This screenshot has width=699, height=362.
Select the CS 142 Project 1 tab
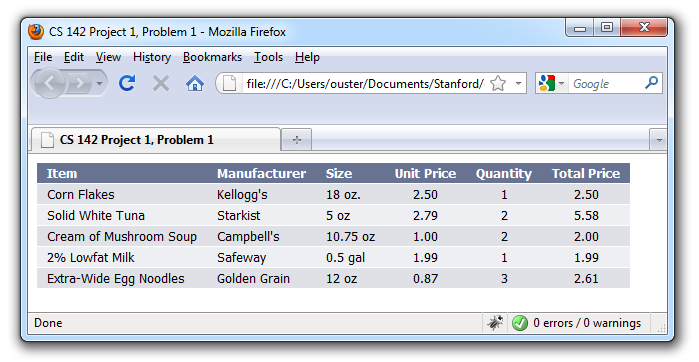[156, 140]
